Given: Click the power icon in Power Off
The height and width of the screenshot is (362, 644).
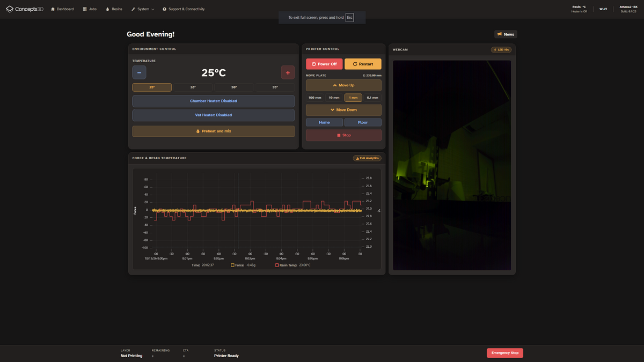Looking at the screenshot, I should pos(314,64).
